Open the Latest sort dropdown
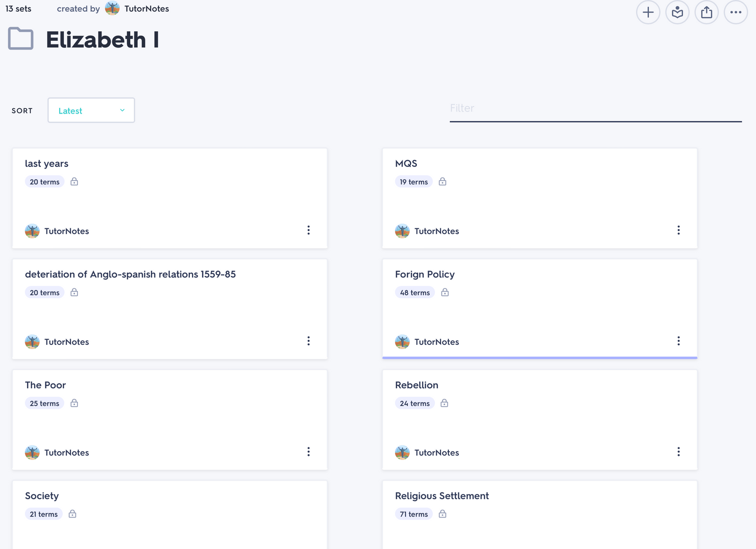The image size is (756, 549). point(91,110)
